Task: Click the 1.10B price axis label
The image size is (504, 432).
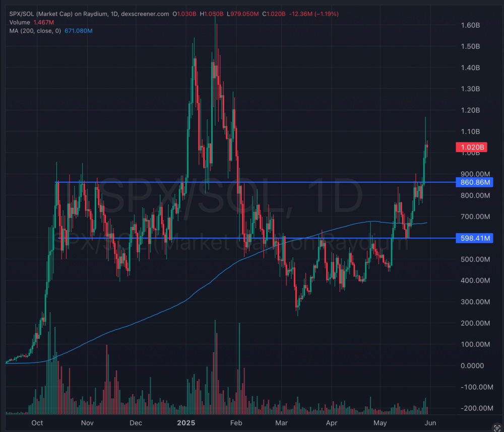Action: click(x=470, y=131)
